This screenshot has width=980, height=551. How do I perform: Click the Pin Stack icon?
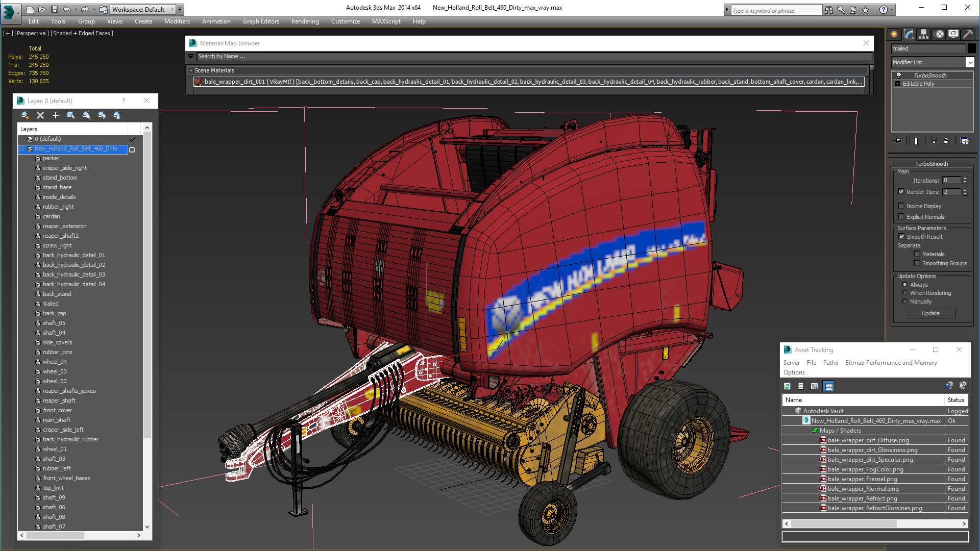tap(898, 141)
